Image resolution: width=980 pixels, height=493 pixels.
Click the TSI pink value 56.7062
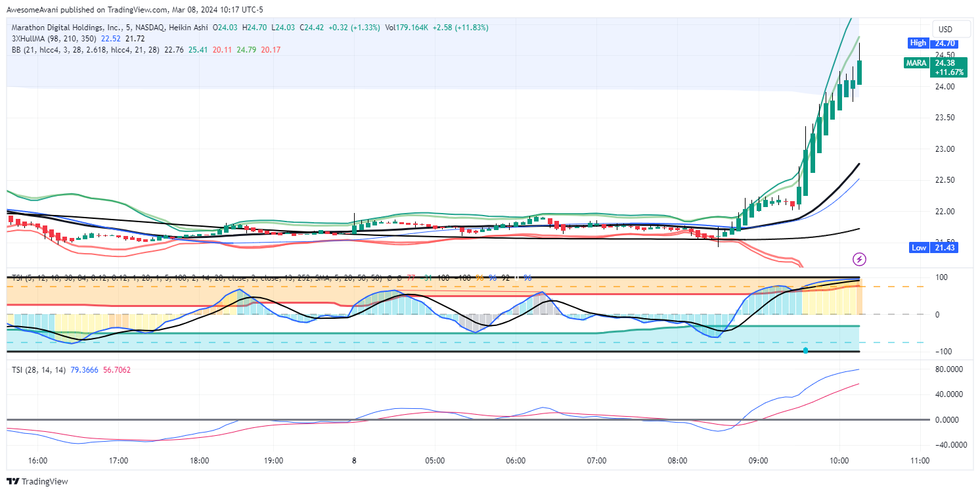[x=117, y=370]
